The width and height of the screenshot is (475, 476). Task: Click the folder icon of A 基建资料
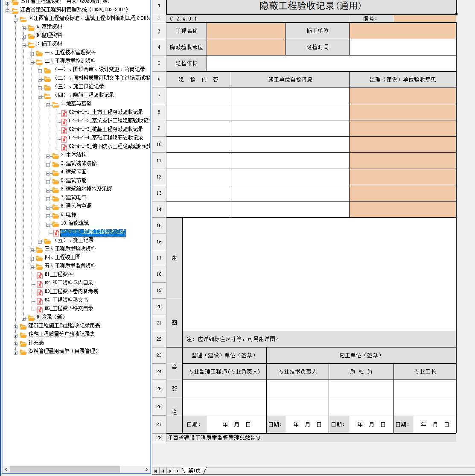(31, 28)
